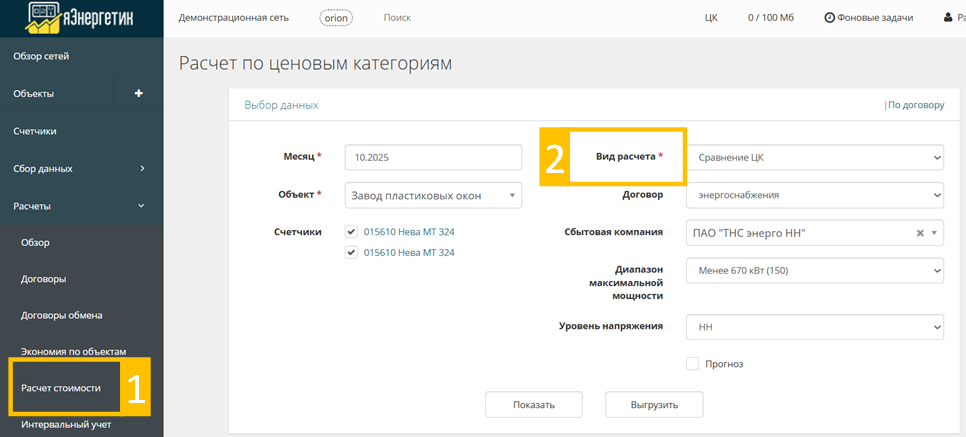
Task: Clear the Сбытовая компания selection with the x icon
Action: pos(920,233)
